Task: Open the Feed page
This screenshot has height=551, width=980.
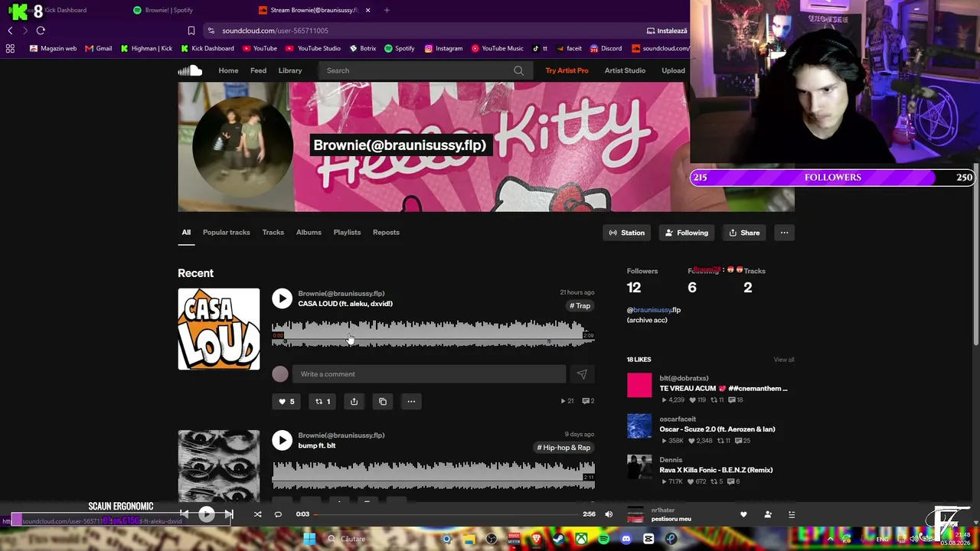Action: (258, 70)
